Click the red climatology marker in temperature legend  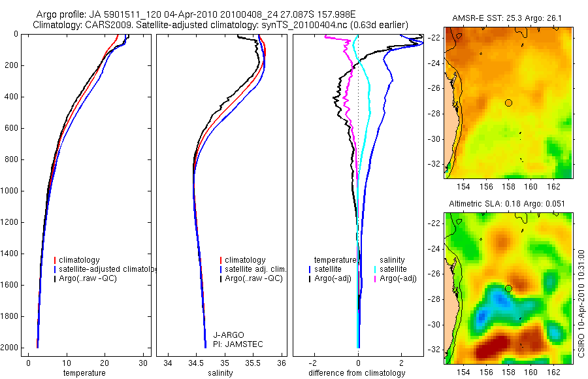[55, 260]
